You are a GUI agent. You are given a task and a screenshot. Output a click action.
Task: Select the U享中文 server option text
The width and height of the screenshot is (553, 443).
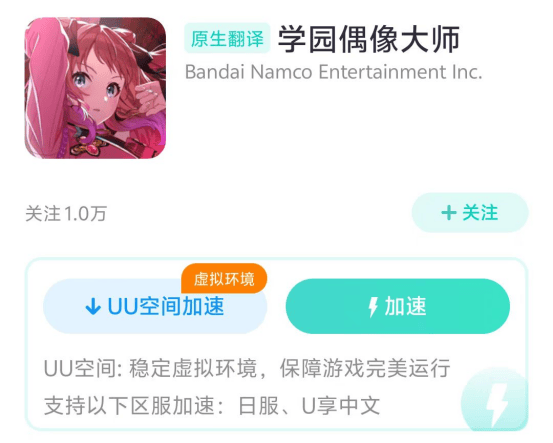coord(341,406)
